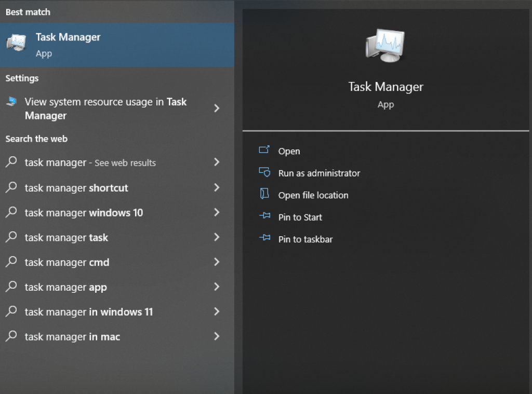532x394 pixels.
Task: Expand chevron for task manager shortcut
Action: (x=217, y=187)
